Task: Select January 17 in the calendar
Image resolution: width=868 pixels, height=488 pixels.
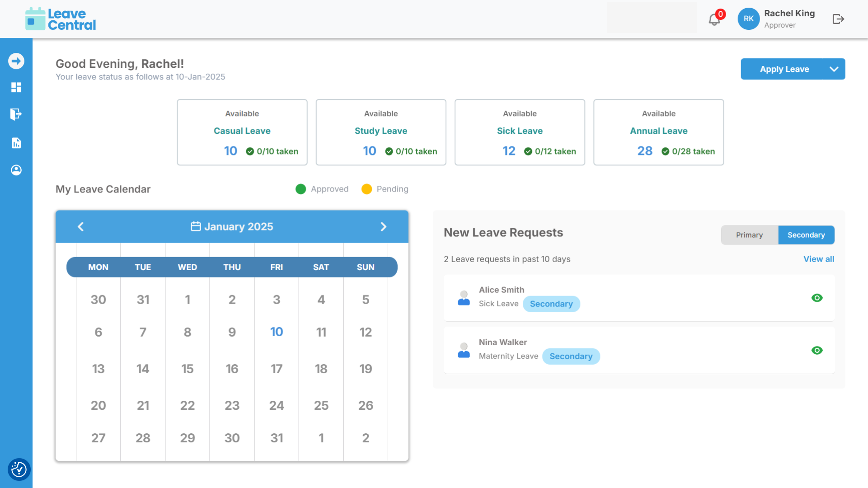Action: click(277, 369)
